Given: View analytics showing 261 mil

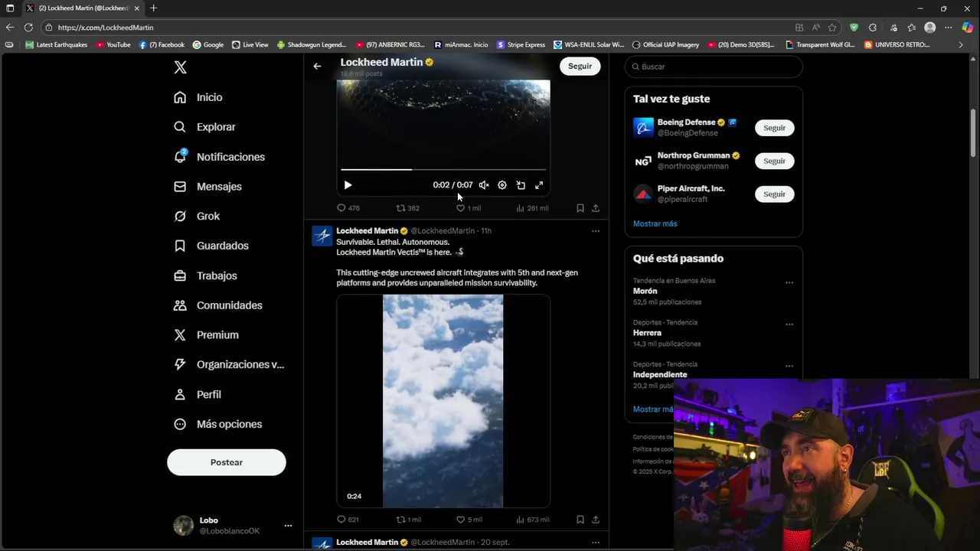Looking at the screenshot, I should pos(532,208).
